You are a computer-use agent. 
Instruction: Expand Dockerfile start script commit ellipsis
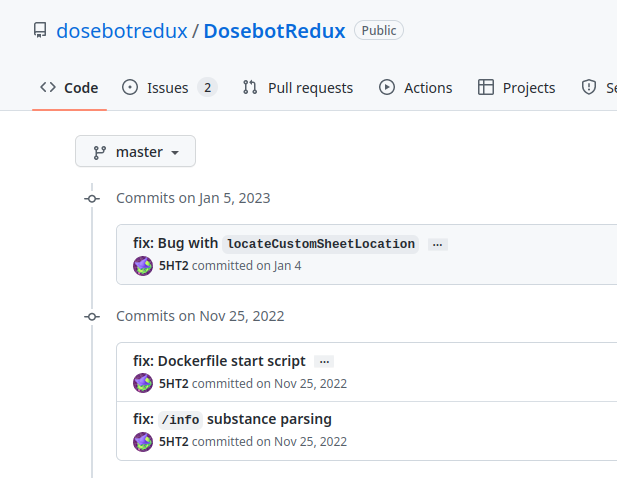tap(323, 362)
